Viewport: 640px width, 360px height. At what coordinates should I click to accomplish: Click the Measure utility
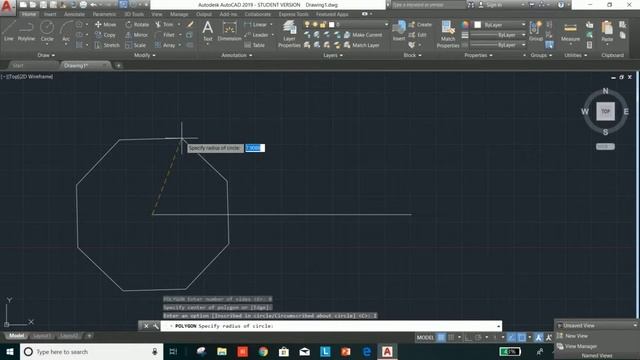570,31
